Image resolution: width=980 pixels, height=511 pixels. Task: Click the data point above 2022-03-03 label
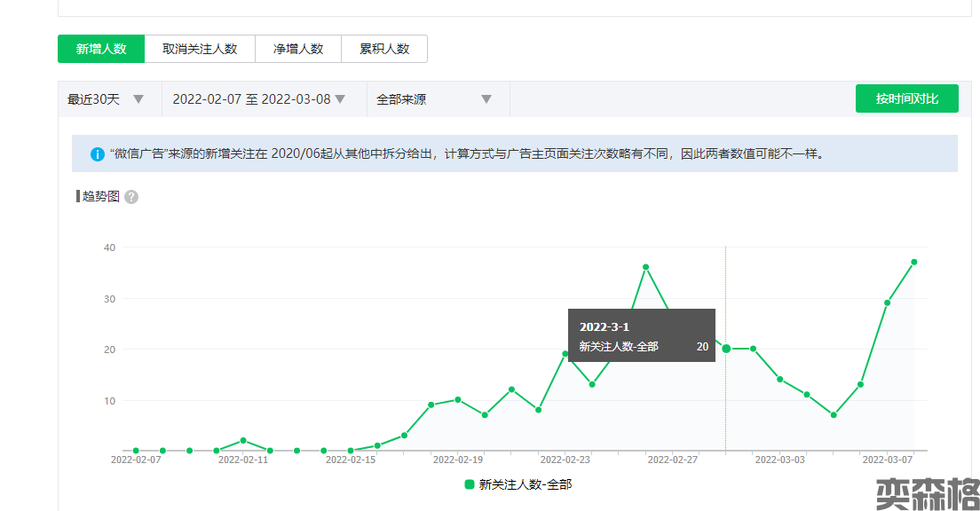click(x=780, y=380)
